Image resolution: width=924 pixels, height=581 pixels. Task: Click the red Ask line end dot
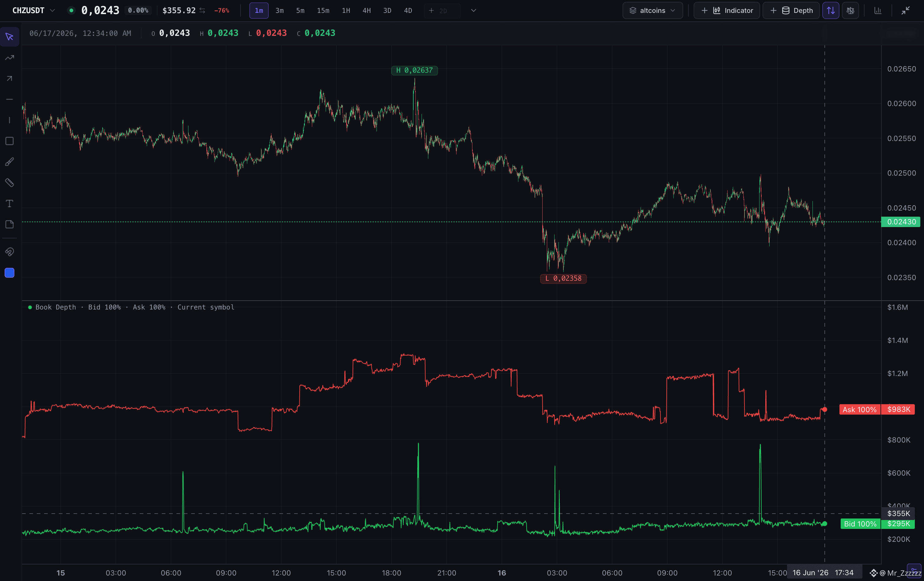pos(825,409)
